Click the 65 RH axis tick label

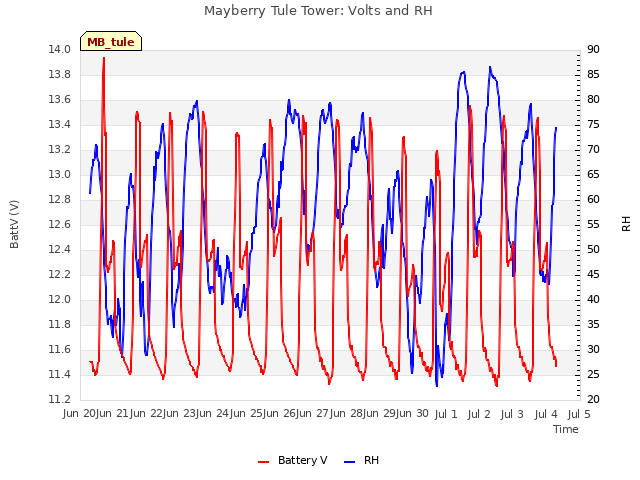(x=593, y=175)
